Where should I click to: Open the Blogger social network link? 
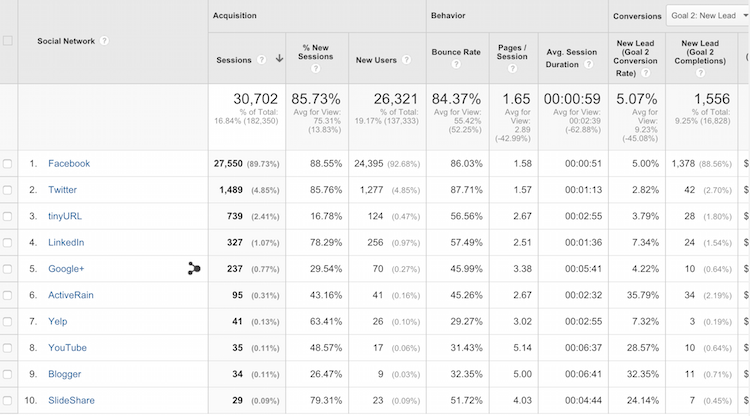coord(65,374)
